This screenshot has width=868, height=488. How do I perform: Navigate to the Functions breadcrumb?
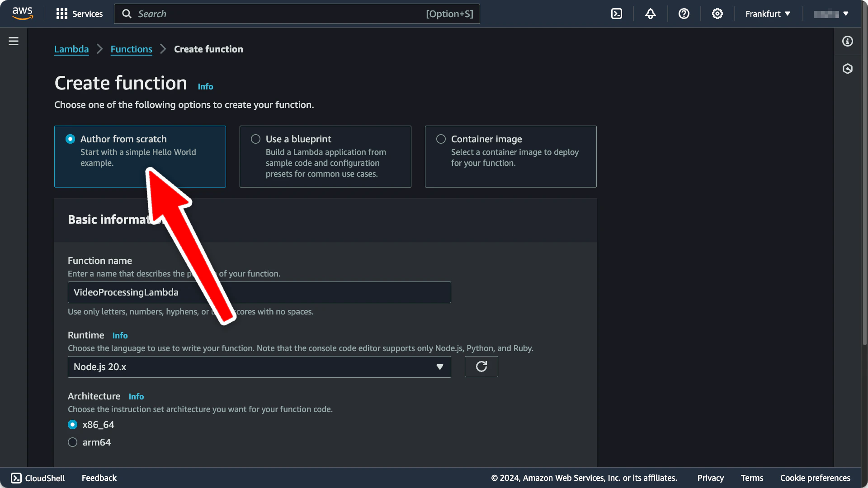[x=131, y=49]
